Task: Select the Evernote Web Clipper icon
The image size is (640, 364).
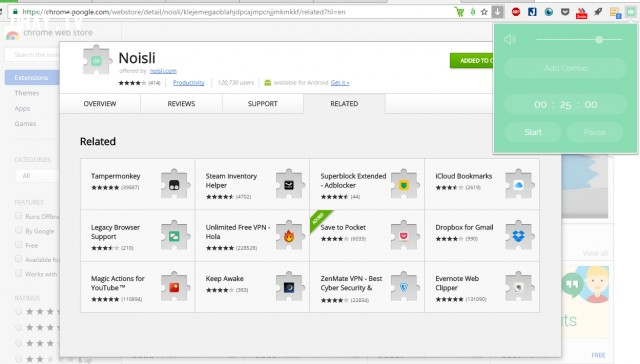Action: coord(519,287)
